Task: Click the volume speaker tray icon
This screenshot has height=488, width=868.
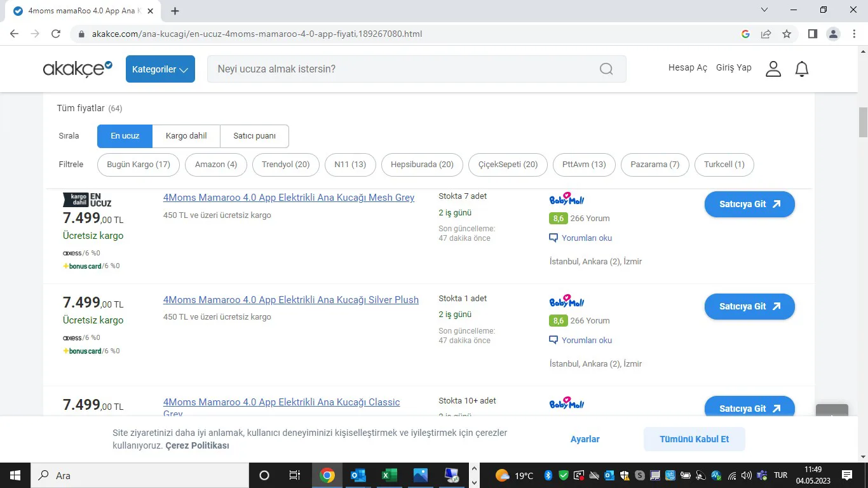Action: (747, 475)
